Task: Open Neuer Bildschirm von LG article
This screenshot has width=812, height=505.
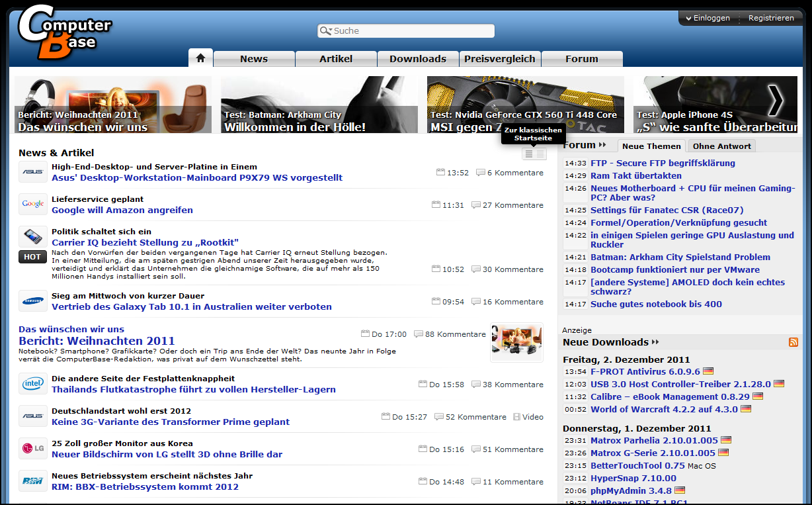Action: point(167,454)
